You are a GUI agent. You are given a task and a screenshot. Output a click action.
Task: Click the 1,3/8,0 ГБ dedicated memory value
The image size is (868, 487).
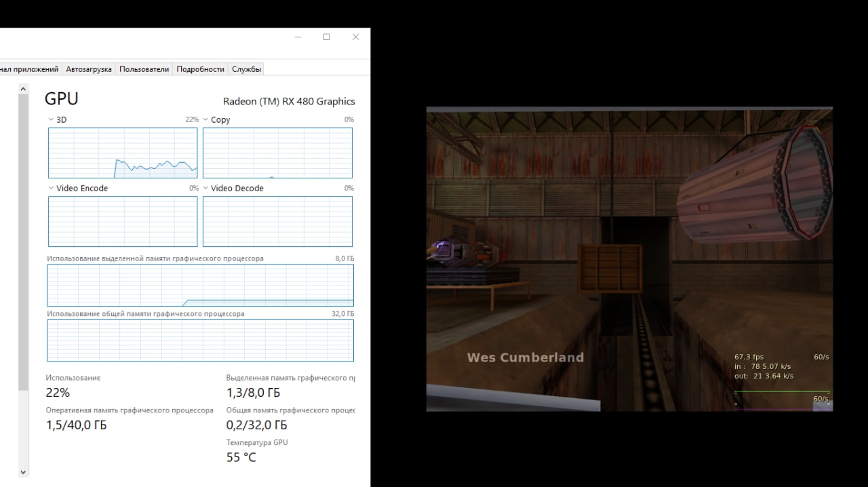pyautogui.click(x=253, y=393)
